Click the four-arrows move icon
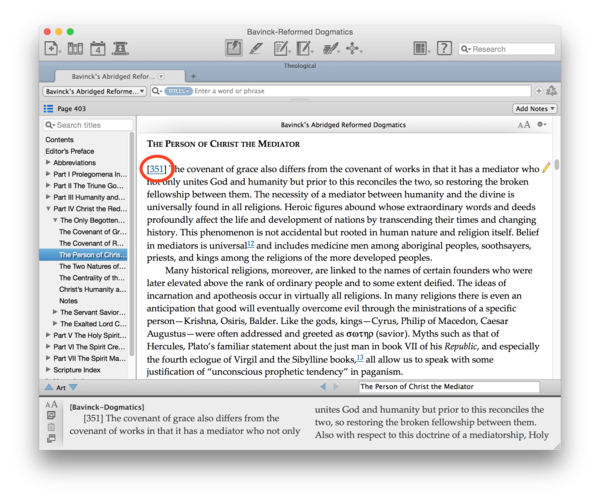 coord(352,49)
